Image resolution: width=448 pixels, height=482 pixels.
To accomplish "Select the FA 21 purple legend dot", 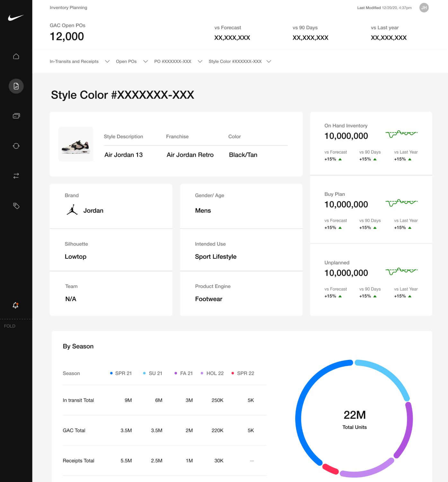I will [x=176, y=373].
